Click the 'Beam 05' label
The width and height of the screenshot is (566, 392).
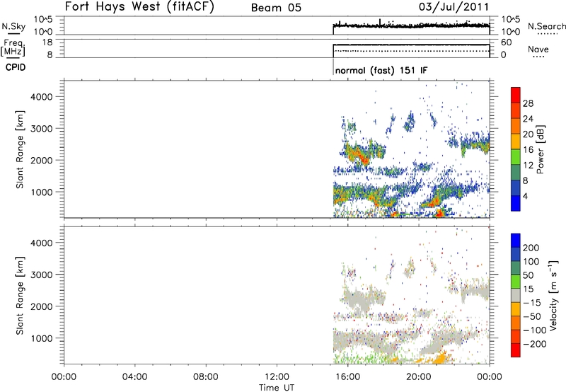(276, 8)
